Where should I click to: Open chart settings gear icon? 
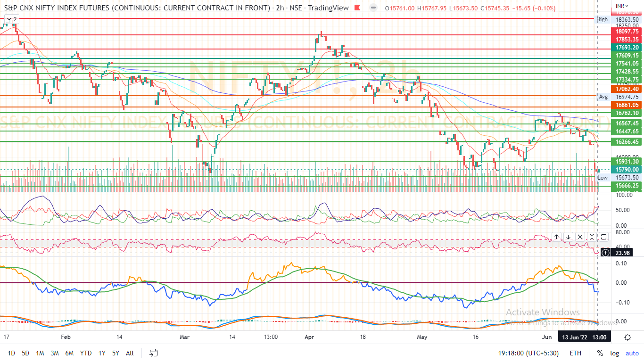point(628,337)
